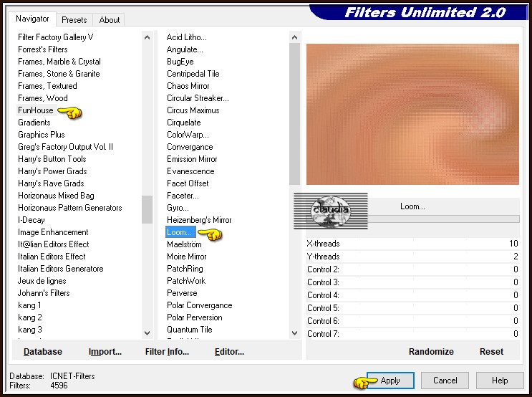Open the Help button
The image size is (532, 397).
coord(500,381)
